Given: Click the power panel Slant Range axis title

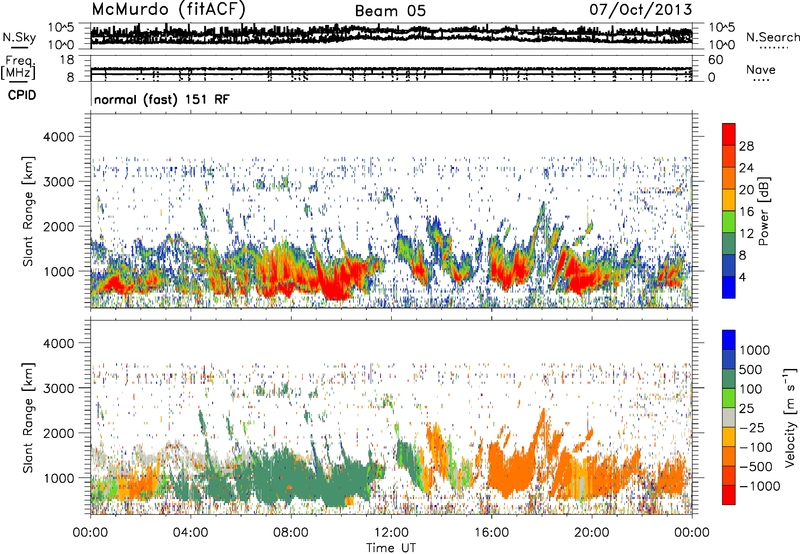Looking at the screenshot, I should [28, 211].
